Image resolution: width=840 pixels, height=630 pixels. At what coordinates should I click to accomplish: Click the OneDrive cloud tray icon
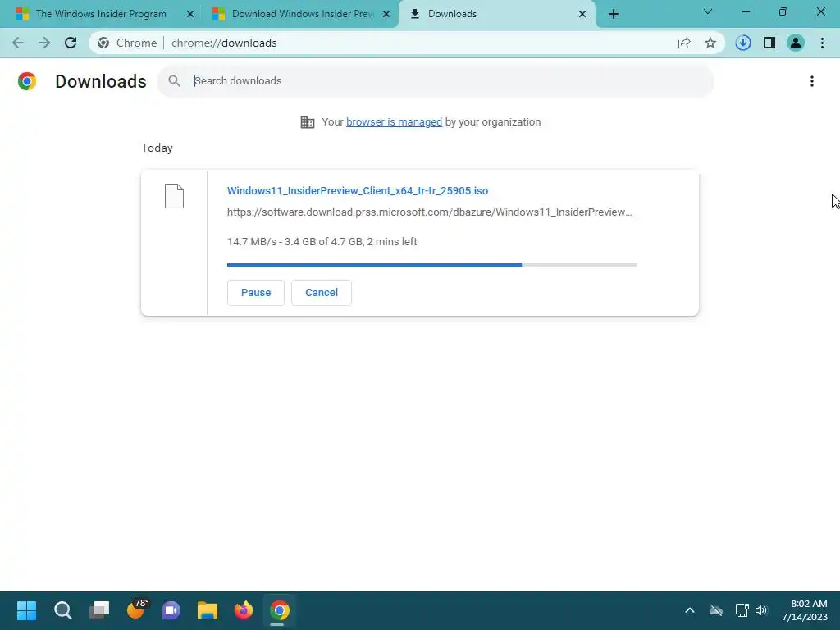716,610
